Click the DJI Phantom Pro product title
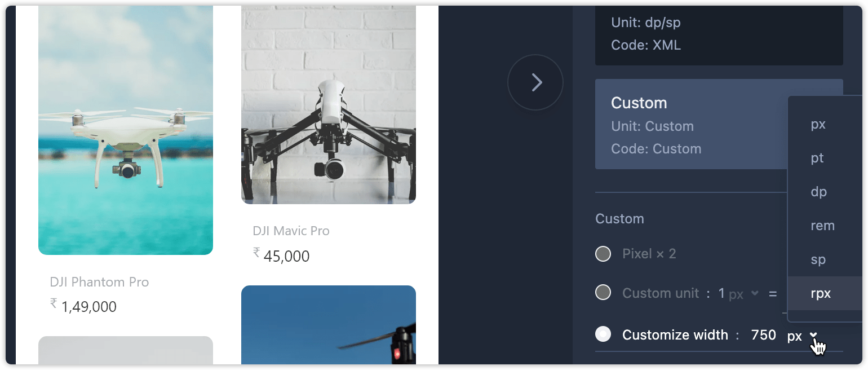Screen dimensions: 868x370 click(x=99, y=282)
